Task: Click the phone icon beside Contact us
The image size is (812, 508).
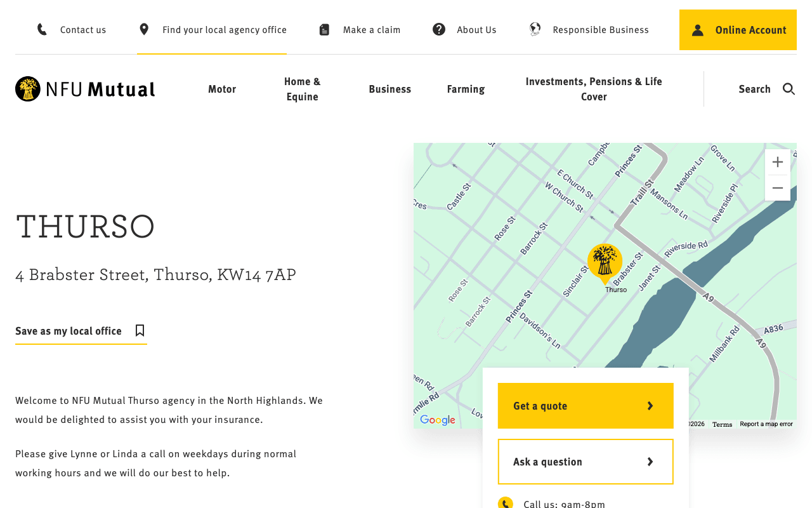Action: (42, 29)
